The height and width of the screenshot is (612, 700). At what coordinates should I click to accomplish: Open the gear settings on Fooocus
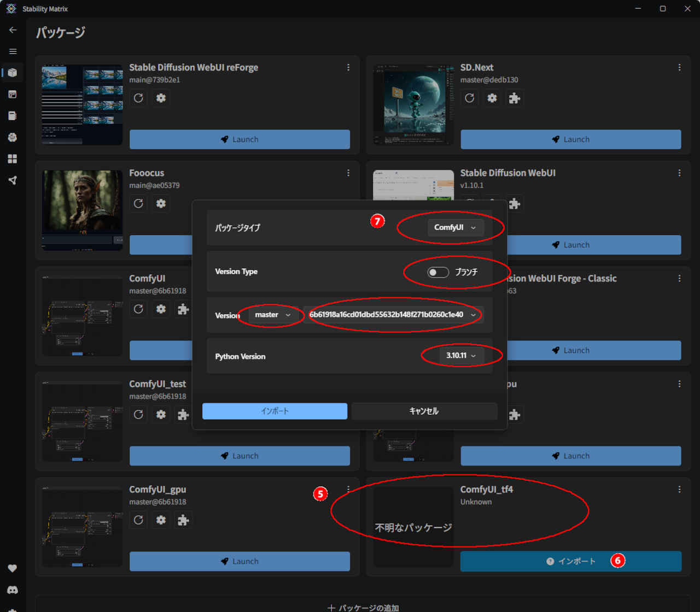click(x=161, y=203)
